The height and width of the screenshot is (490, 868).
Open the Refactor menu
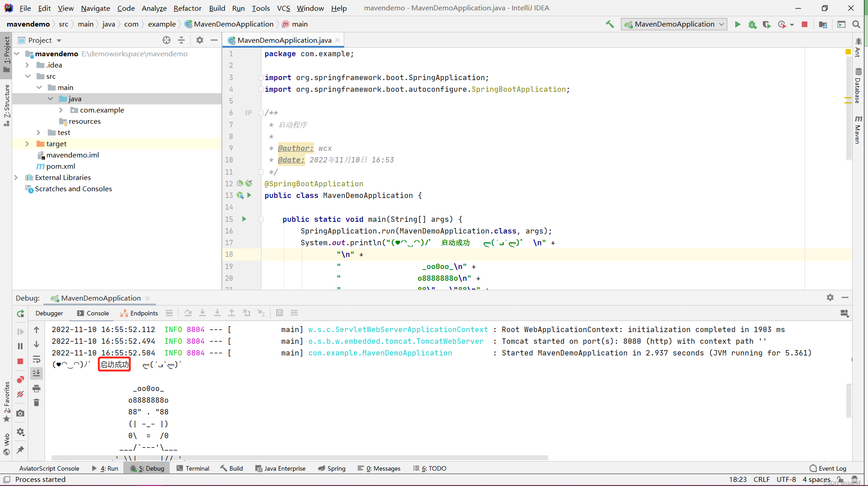pos(187,8)
